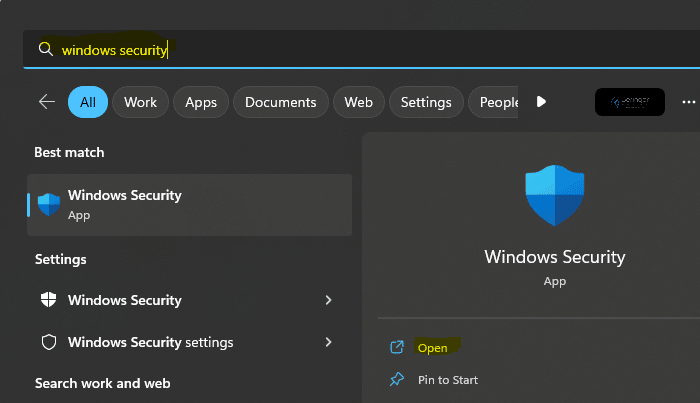Screen dimensions: 700x403
Task: Switch to the Documents filter tab
Action: coord(281,102)
